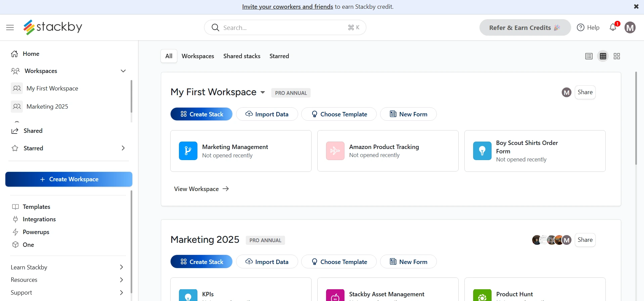Switch to large tile view icon
The width and height of the screenshot is (644, 301).
[x=617, y=56]
